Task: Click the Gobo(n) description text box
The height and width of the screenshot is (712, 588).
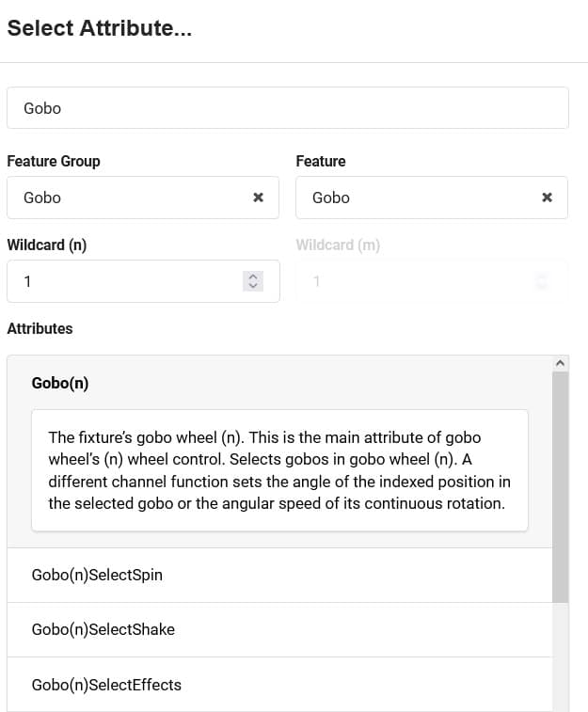Action: [279, 470]
